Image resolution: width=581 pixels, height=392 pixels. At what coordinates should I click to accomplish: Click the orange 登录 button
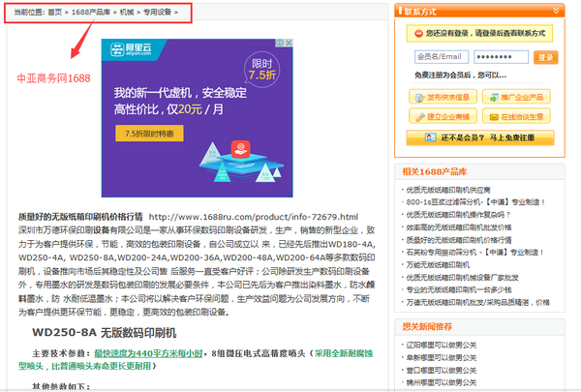545,57
